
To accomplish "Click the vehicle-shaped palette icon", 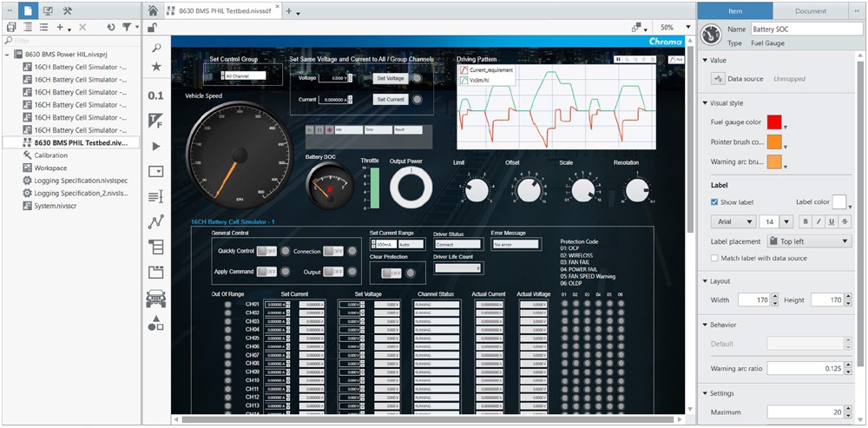I will (155, 298).
